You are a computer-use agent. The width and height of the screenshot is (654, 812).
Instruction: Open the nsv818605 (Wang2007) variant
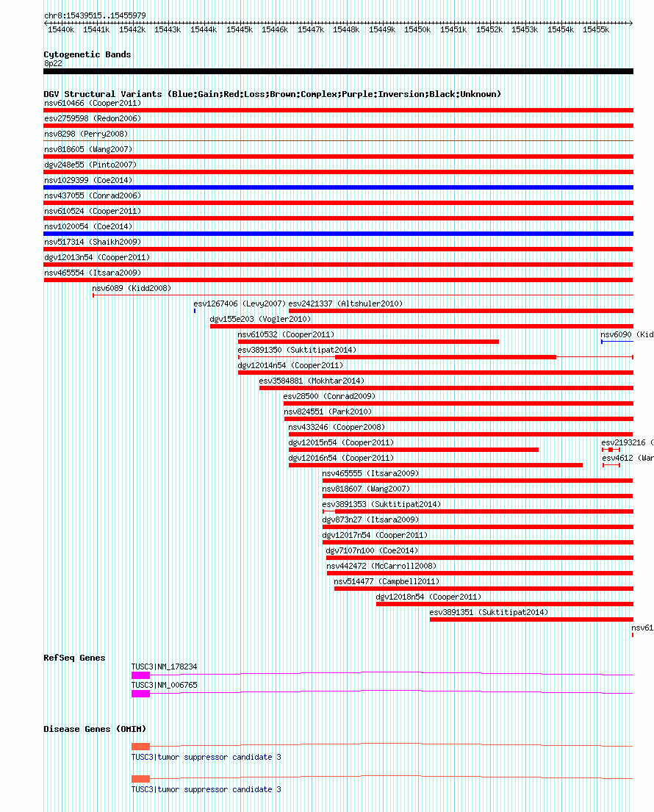tap(88, 150)
